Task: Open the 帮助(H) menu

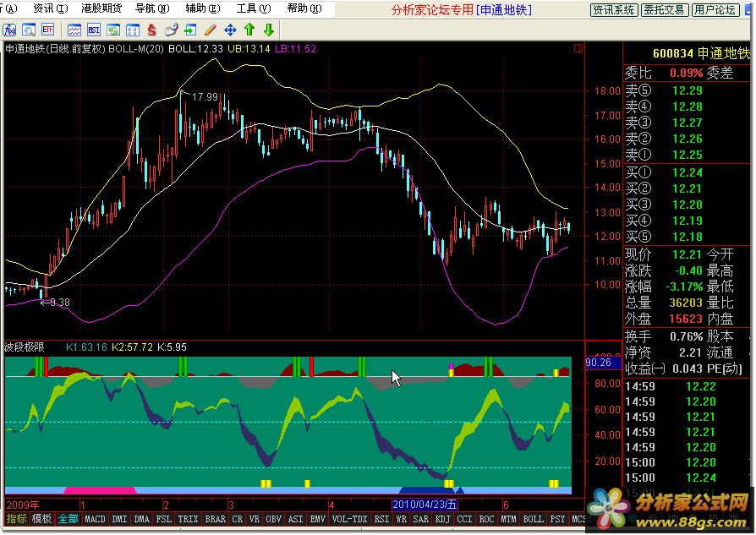Action: tap(304, 8)
